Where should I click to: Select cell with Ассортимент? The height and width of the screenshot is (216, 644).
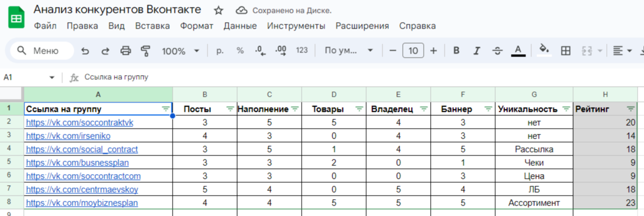click(x=534, y=203)
